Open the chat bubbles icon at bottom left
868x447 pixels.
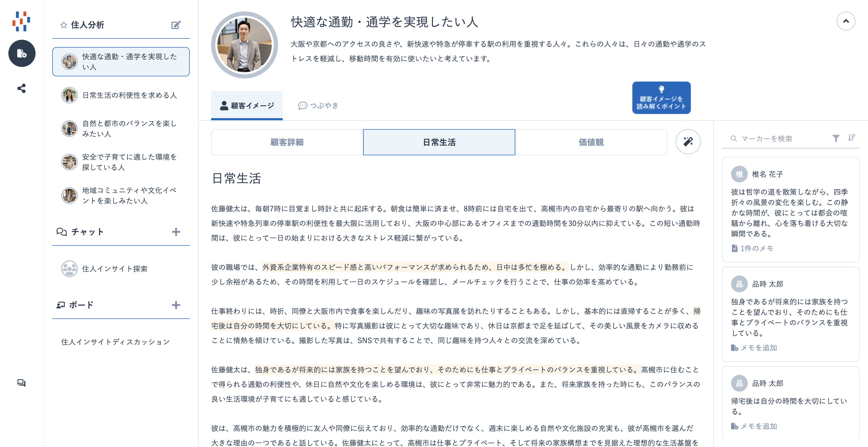pos(22,383)
